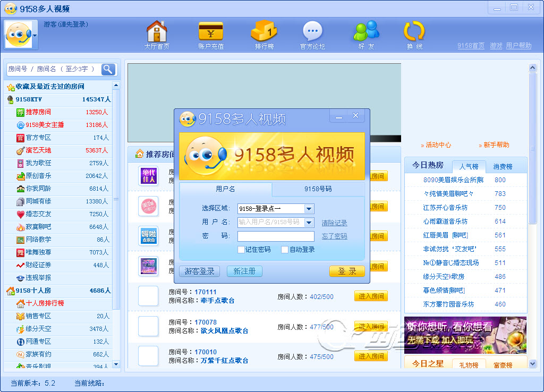Open avatar status dropdown arrow
Screen dimensions: 544x392
35,35
